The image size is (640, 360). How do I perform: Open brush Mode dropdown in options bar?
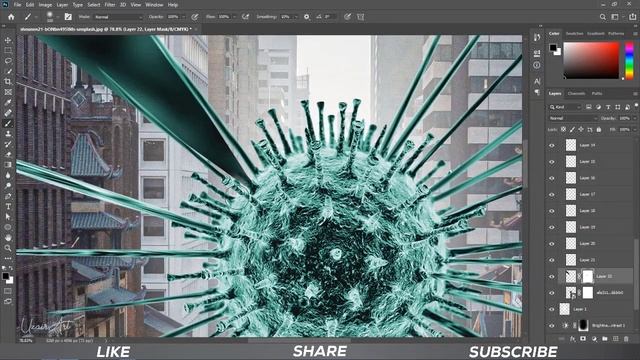coord(118,17)
